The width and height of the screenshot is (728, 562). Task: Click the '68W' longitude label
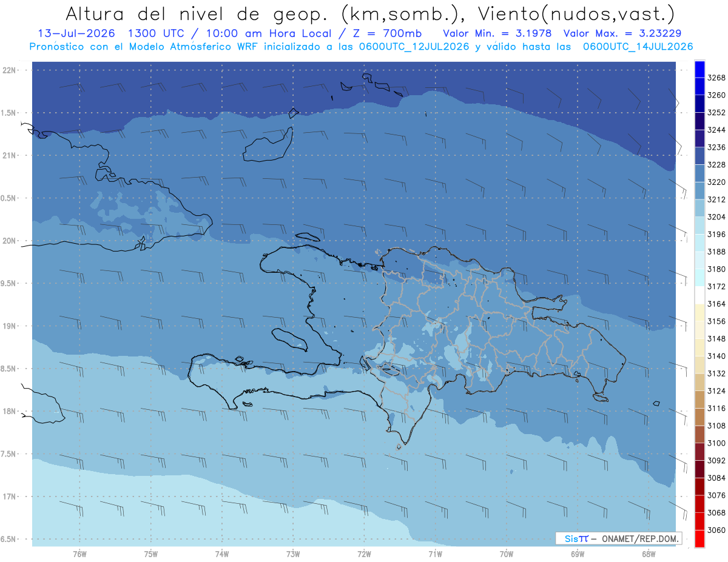coord(649,554)
